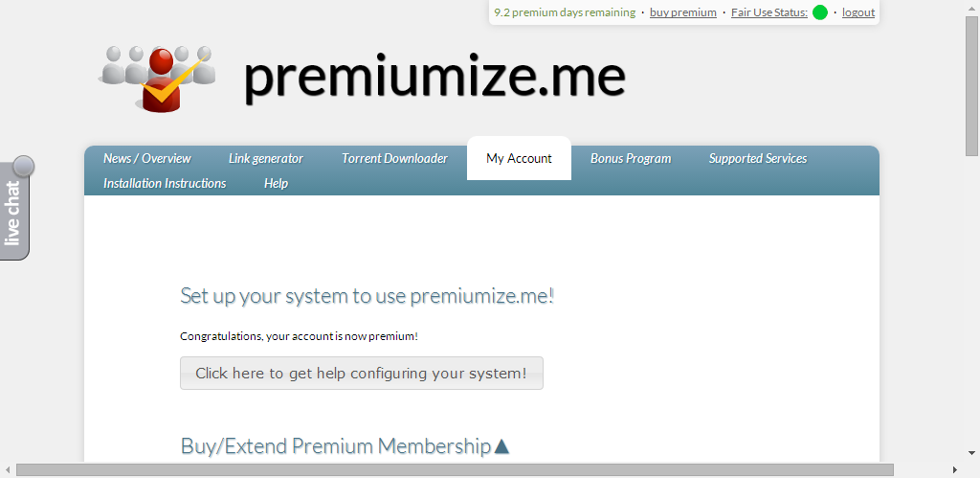This screenshot has width=980, height=478.
Task: Click the green Fair Use status indicator
Action: [x=820, y=12]
